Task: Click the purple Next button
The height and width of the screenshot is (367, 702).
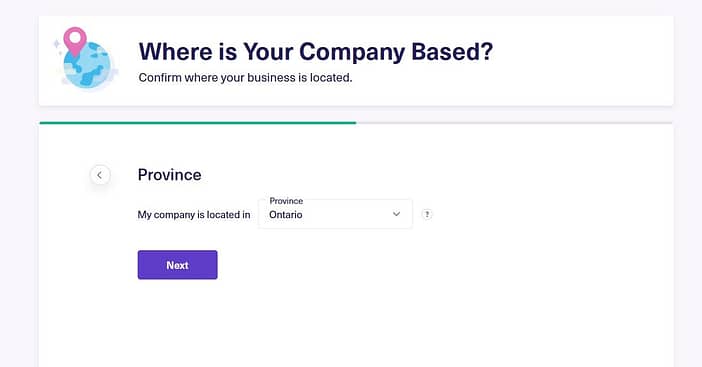Action: coord(177,265)
